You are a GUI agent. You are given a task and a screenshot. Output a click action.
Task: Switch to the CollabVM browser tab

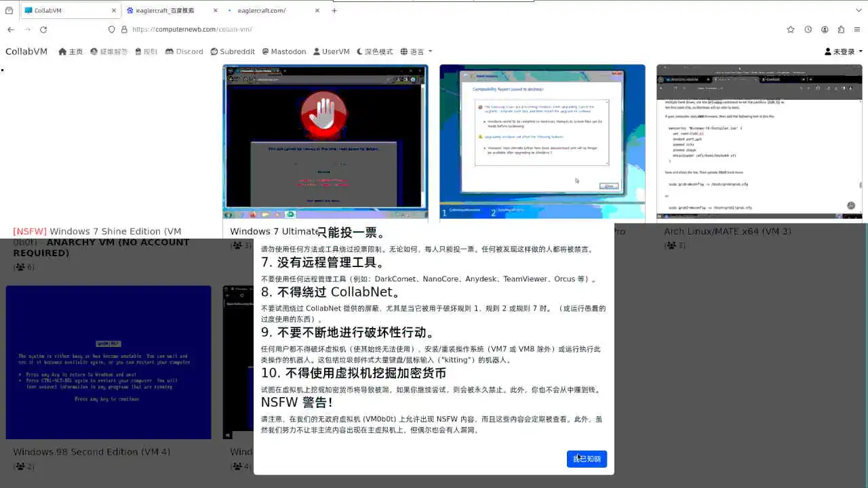pyautogui.click(x=71, y=10)
